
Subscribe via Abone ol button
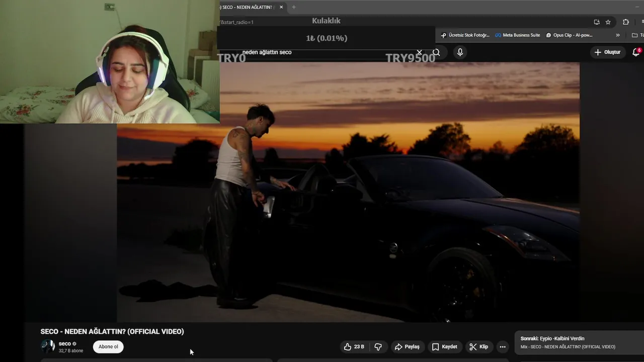108,347
